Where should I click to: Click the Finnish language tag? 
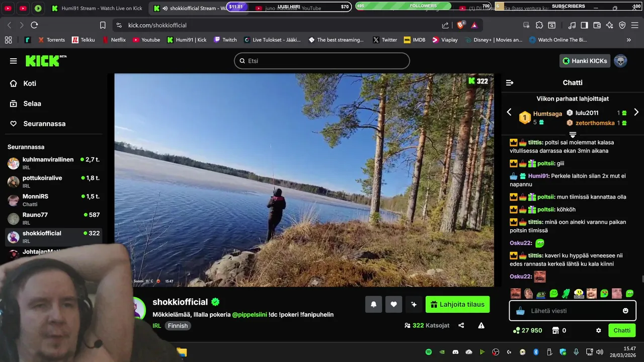[x=178, y=326]
